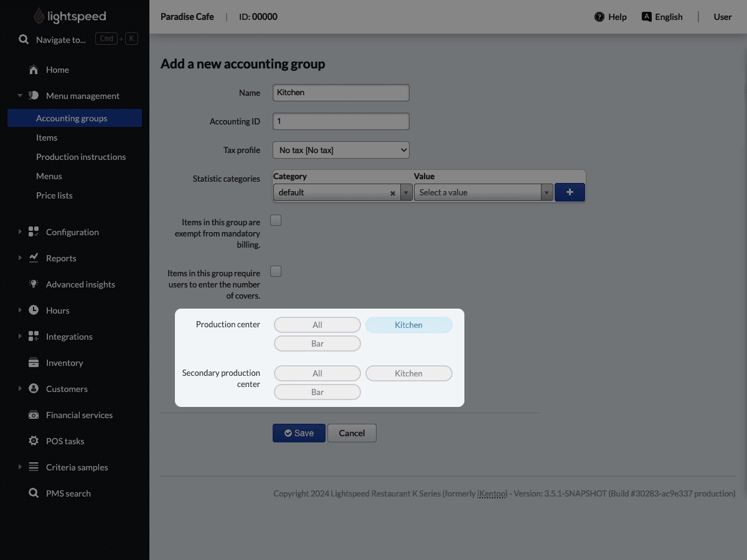Click the Home icon in the sidebar
The image size is (747, 560).
coord(33,70)
